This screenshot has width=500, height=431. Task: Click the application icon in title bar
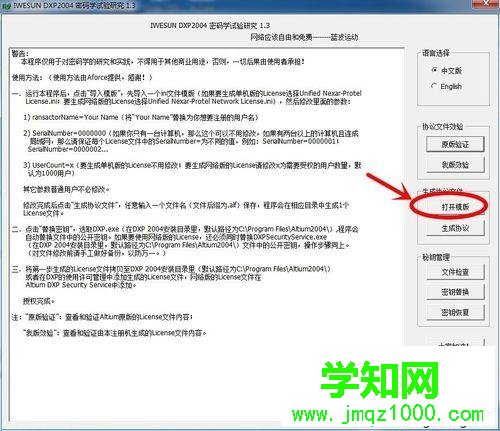pyautogui.click(x=6, y=6)
